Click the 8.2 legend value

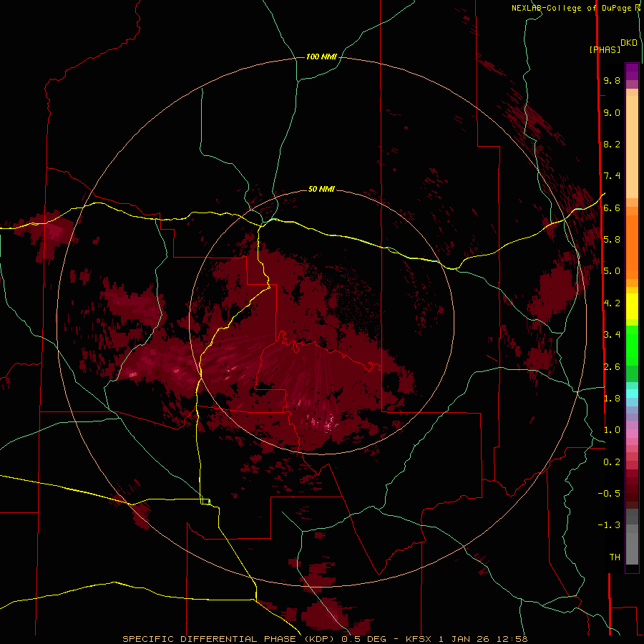click(x=612, y=144)
